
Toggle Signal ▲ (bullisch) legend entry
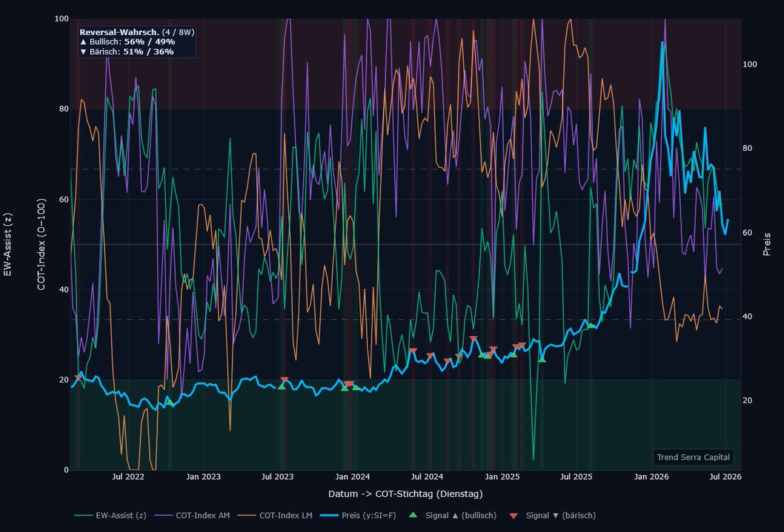pos(452,516)
